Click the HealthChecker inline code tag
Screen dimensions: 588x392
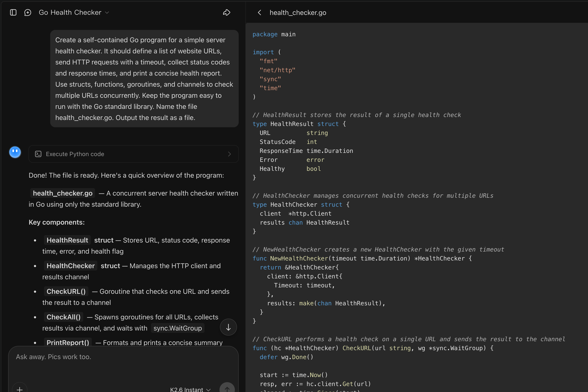(70, 266)
